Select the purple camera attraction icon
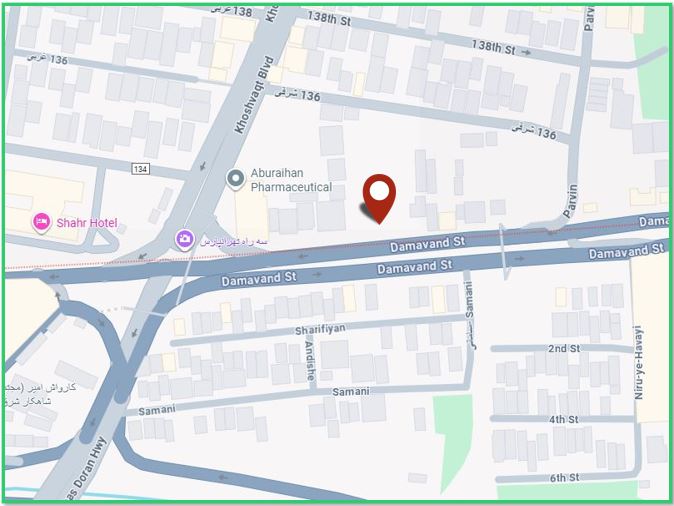674x506 pixels. pyautogui.click(x=185, y=240)
